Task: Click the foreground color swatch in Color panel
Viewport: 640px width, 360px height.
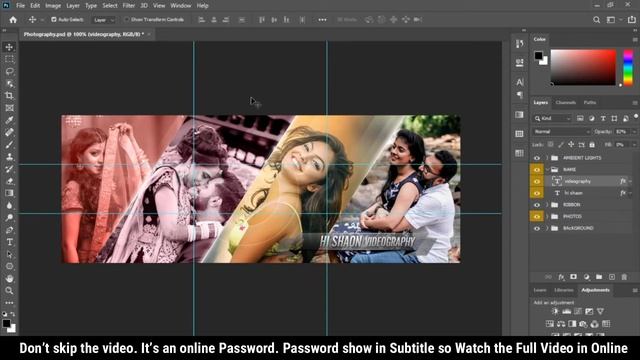Action: [538, 55]
